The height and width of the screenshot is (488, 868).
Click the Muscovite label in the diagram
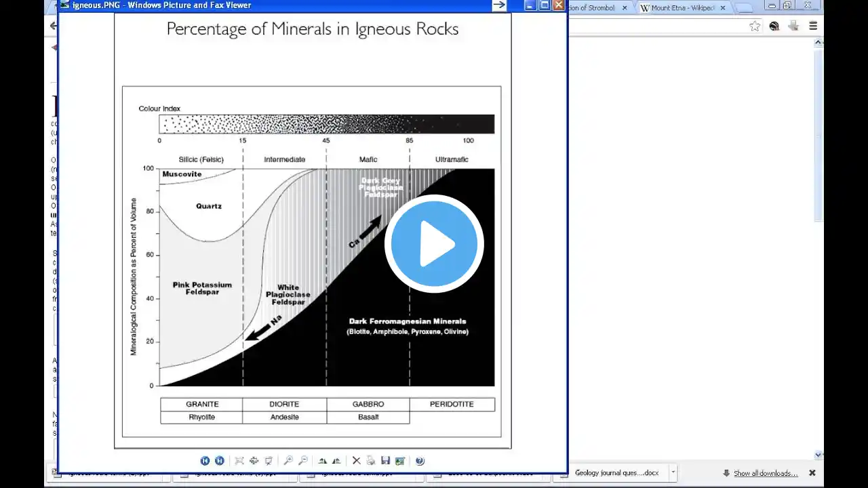click(x=182, y=174)
